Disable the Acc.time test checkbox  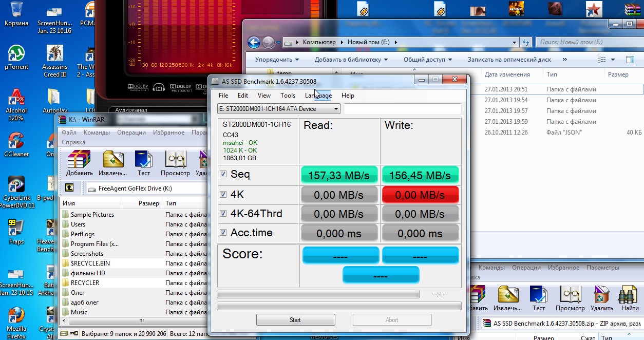223,232
